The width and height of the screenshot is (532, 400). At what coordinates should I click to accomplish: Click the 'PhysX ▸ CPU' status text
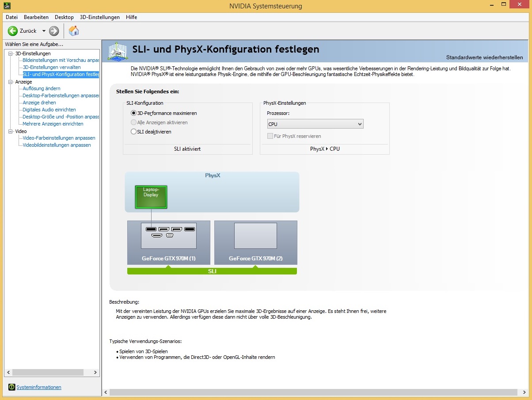(x=325, y=149)
